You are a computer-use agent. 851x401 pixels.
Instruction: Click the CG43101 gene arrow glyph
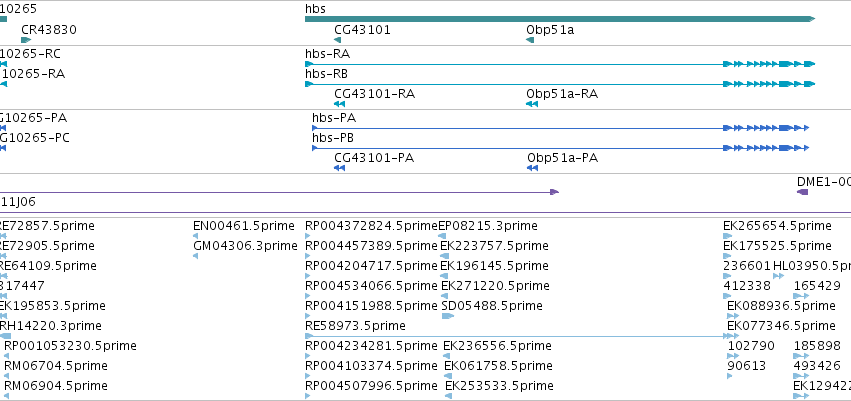338,40
